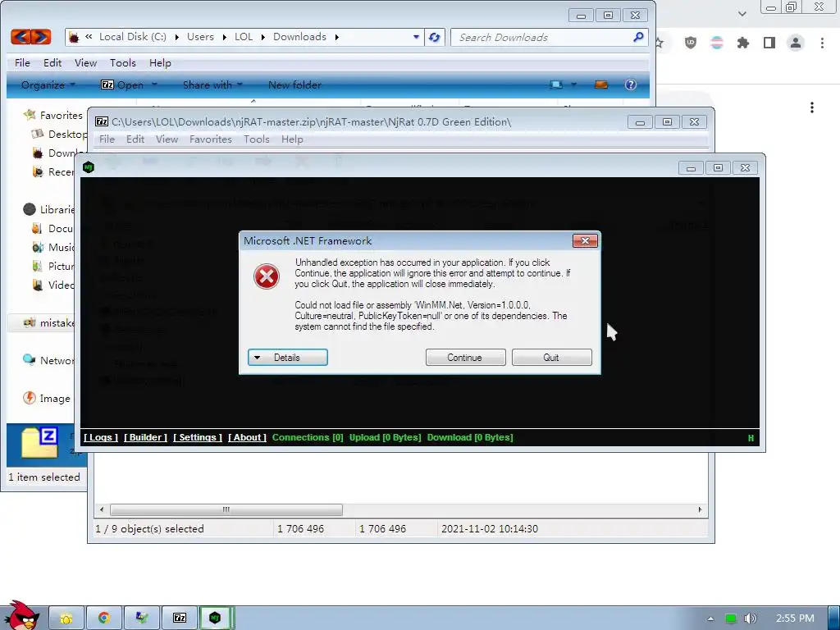840x630 pixels.
Task: Change view using the Explorer view icon
Action: 556,84
